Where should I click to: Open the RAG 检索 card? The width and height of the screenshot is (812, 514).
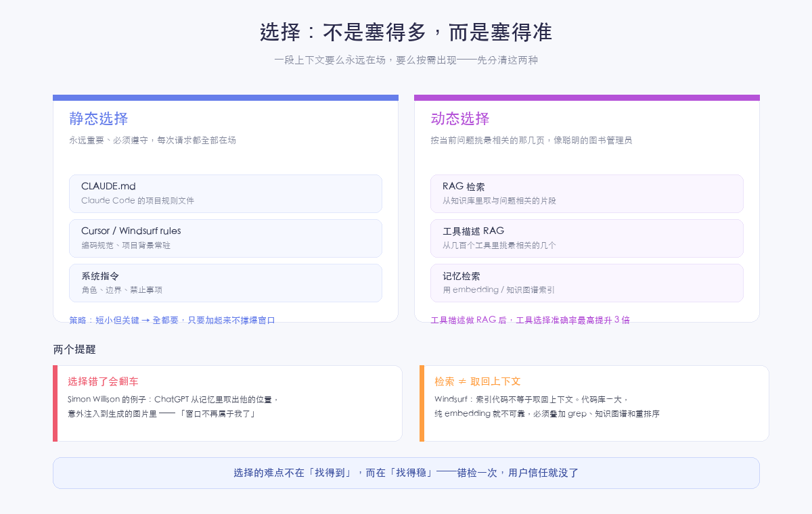[587, 193]
